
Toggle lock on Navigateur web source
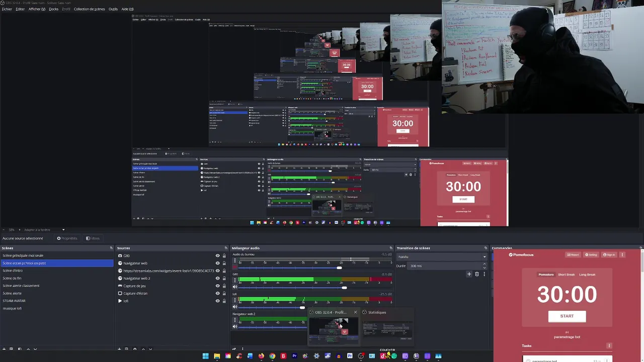pos(224,263)
